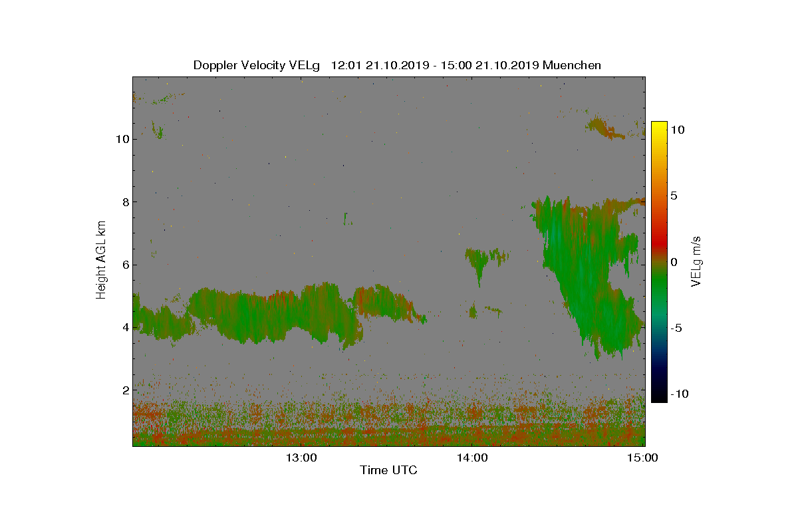
Task: Click the black bottom of the colorbar
Action: click(658, 396)
